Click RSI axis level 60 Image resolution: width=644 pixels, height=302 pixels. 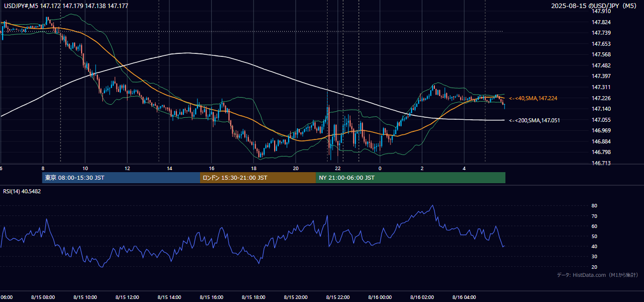pos(594,226)
